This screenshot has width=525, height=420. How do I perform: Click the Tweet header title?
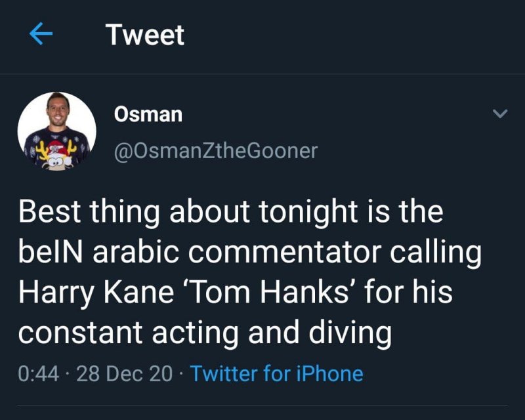(x=145, y=35)
